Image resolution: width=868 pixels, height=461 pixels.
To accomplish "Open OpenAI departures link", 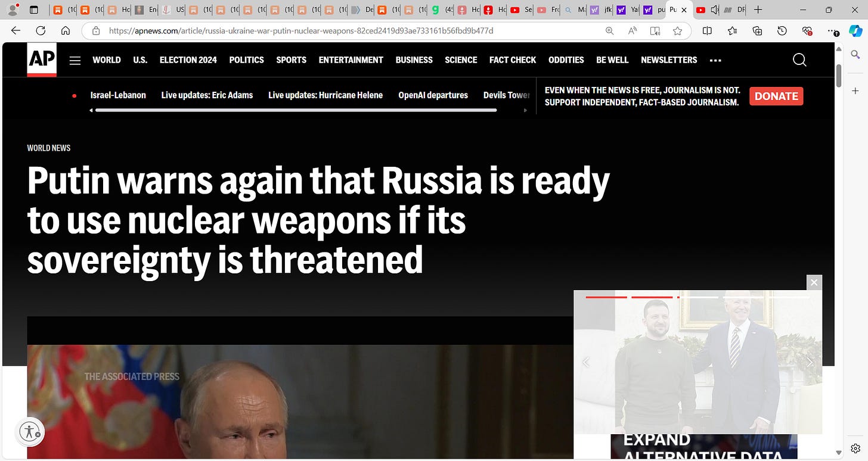I will click(x=433, y=95).
